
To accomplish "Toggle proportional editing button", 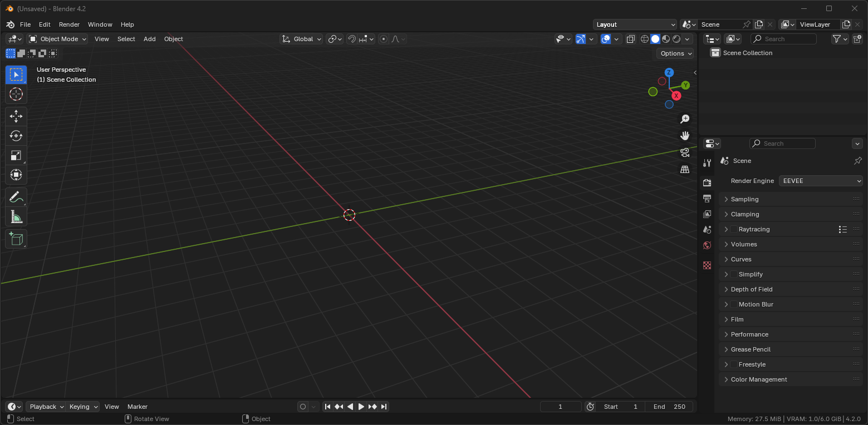I will tap(384, 39).
